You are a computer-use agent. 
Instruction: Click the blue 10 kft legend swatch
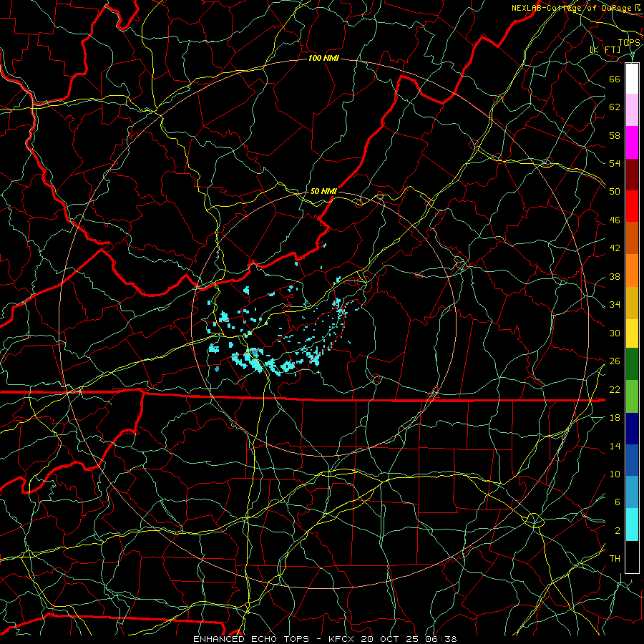(x=632, y=460)
